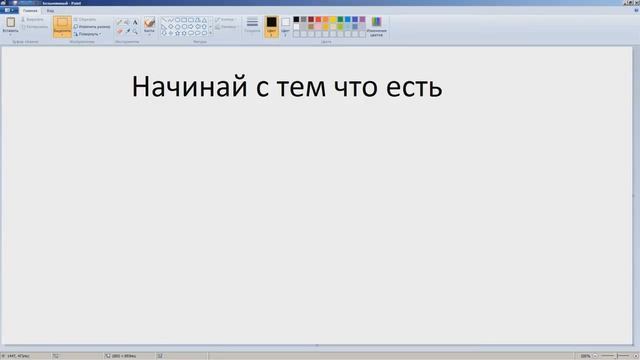
Task: Choose the Right triangle shape
Action: pyautogui.click(x=164, y=27)
